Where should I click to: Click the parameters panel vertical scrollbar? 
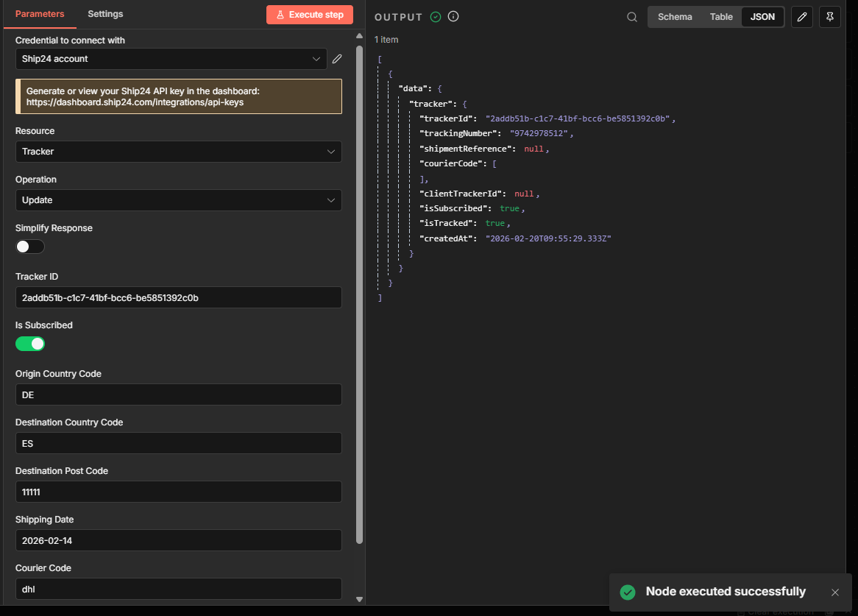[x=360, y=294]
